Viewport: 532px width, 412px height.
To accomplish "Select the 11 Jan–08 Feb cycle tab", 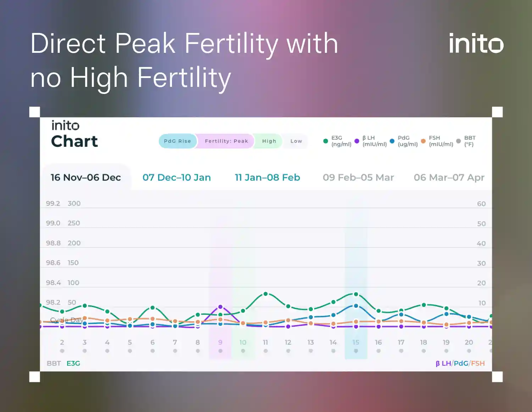I will coord(267,177).
